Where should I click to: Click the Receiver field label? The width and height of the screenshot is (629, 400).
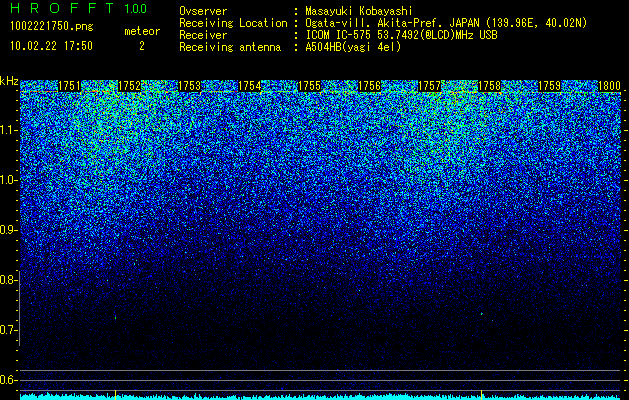[x=203, y=35]
